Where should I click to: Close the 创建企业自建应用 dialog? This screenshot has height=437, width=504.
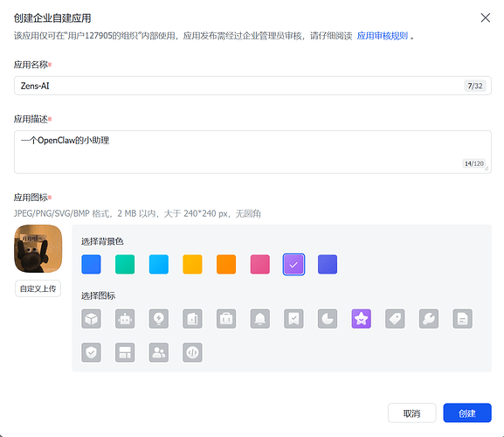[x=485, y=17]
